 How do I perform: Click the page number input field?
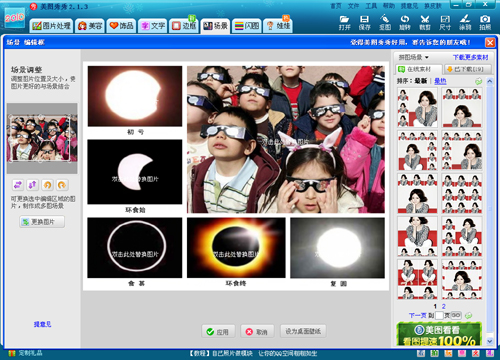(439, 315)
